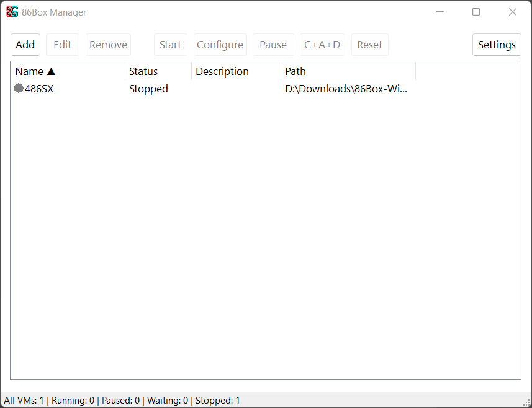This screenshot has width=532, height=408.
Task: Click the D:\Downloads path cell of 486SX
Action: pyautogui.click(x=346, y=89)
